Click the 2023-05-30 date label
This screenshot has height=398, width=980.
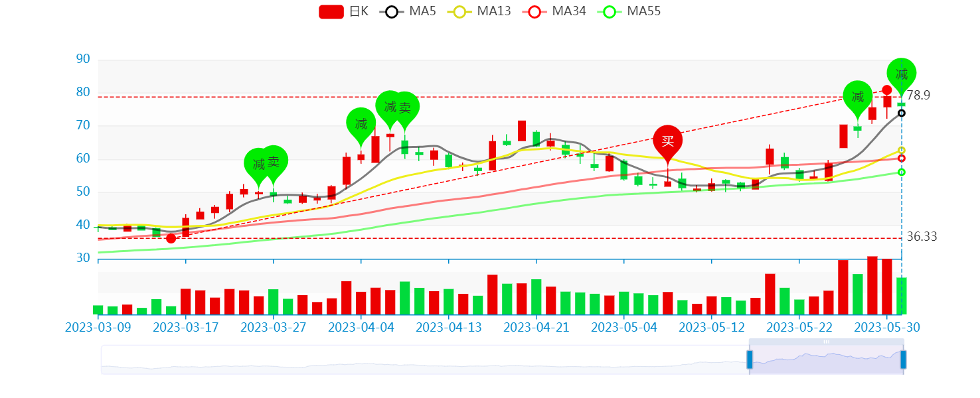(x=886, y=327)
